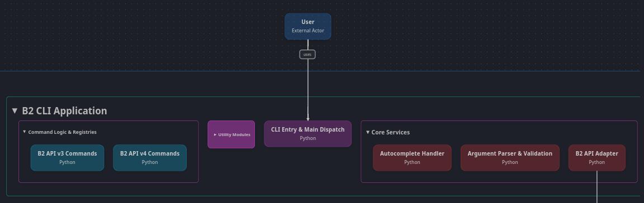This screenshot has width=644, height=203.
Task: Select the User External Actor node
Action: [x=307, y=26]
